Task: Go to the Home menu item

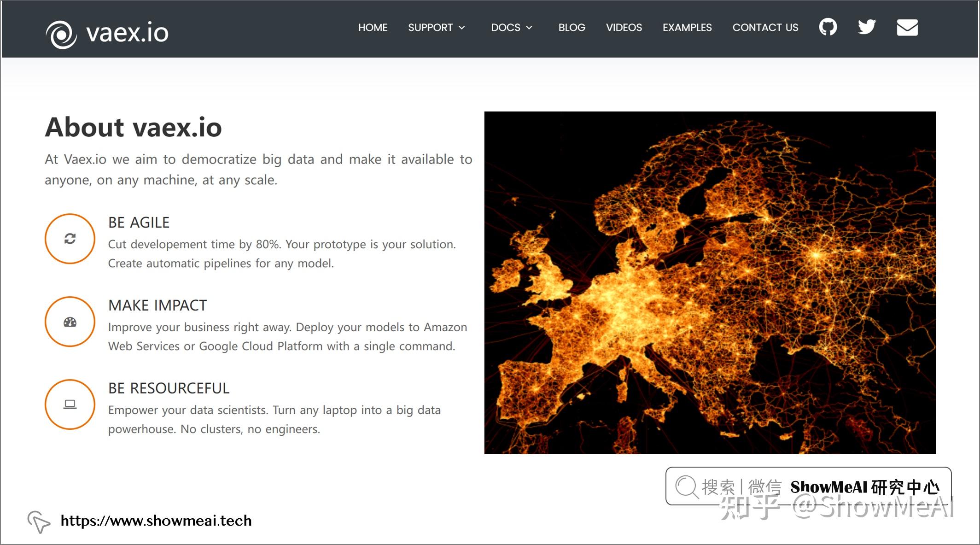Action: (373, 28)
